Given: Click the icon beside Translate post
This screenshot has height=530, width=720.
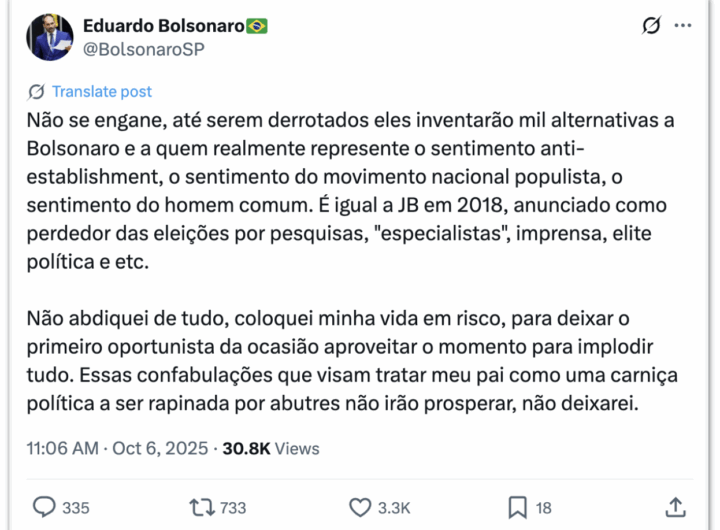Looking at the screenshot, I should click(37, 92).
